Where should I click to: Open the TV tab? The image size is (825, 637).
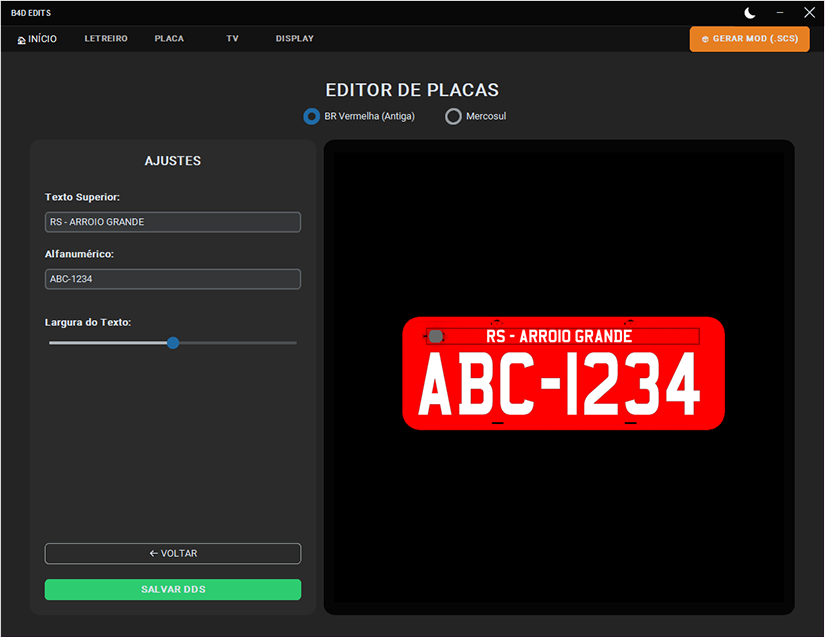coord(232,38)
